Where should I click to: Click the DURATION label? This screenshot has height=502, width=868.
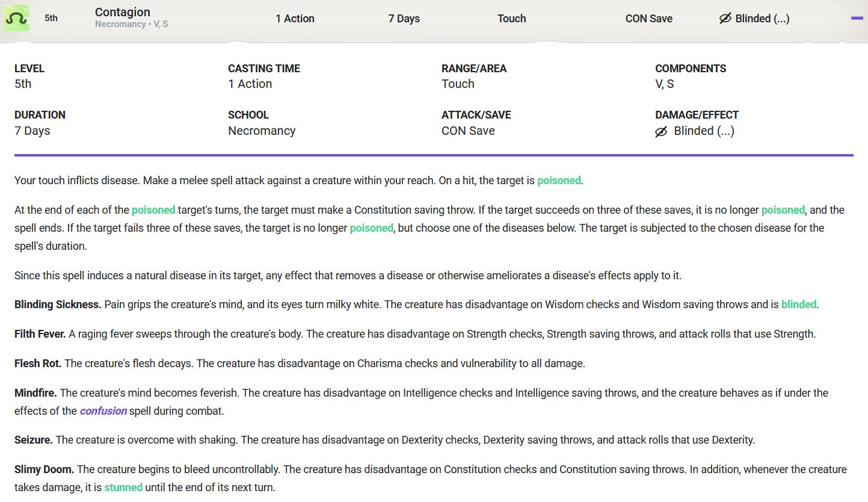(40, 115)
